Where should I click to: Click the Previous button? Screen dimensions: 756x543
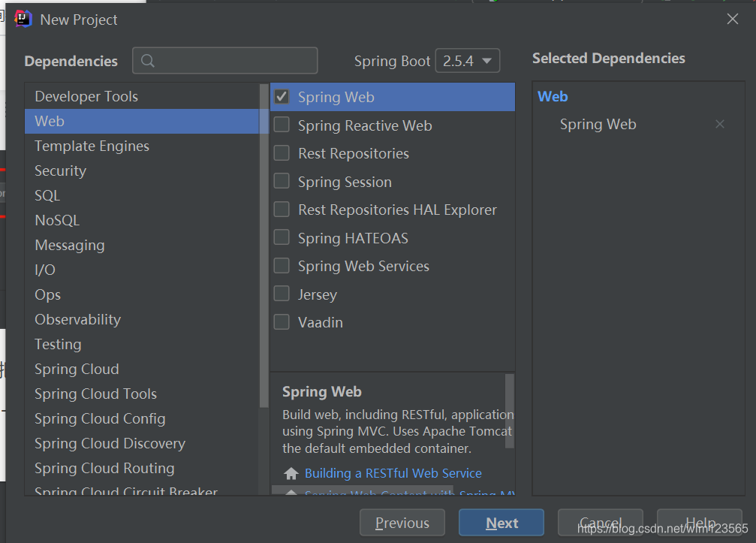point(402,523)
